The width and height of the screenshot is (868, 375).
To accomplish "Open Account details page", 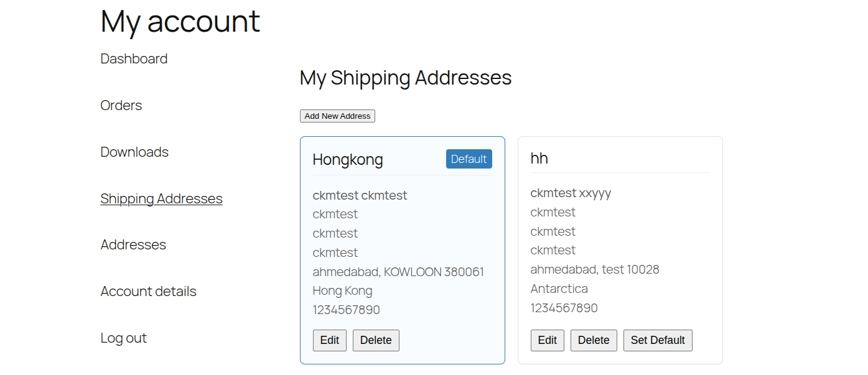I will [x=148, y=291].
